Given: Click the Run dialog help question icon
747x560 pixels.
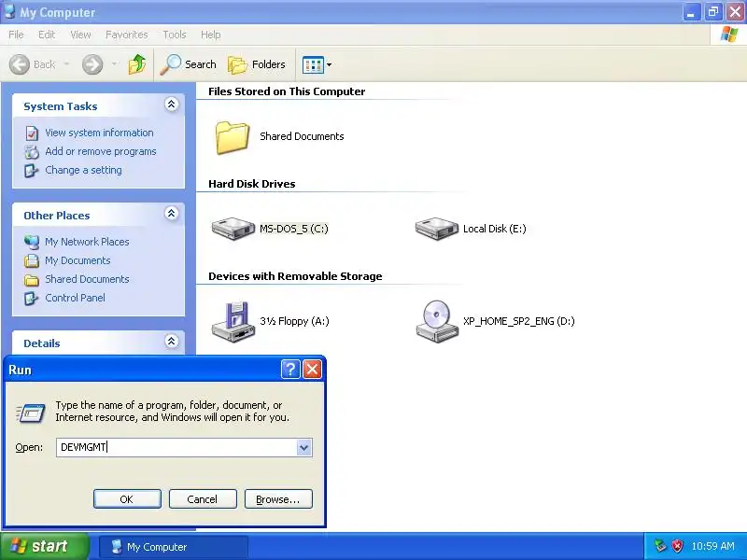Looking at the screenshot, I should [290, 369].
